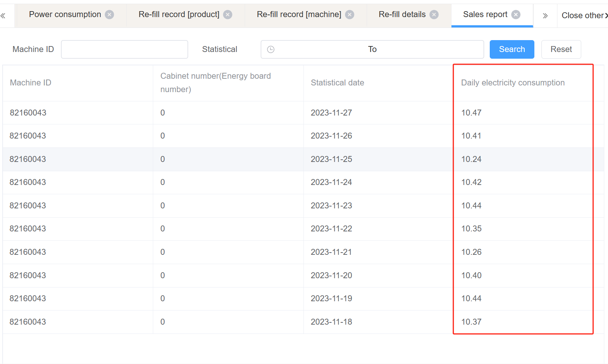Click the clock icon in date range

click(271, 49)
